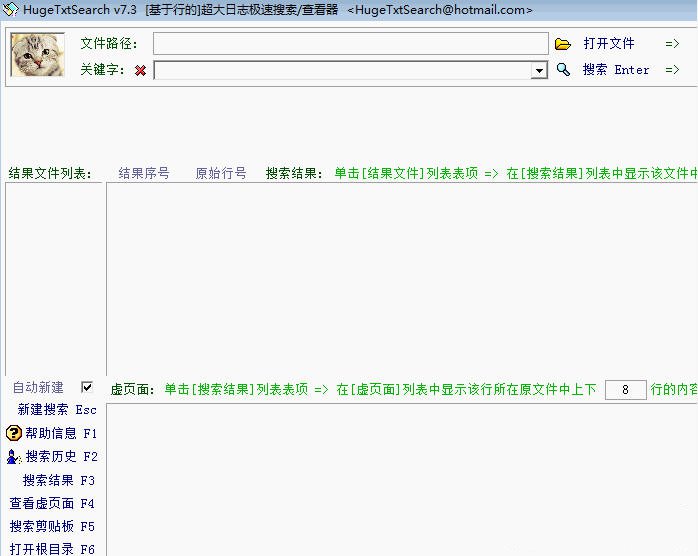Viewport: 698px width, 556px height.
Task: Click the yellow folder open-file icon
Action: point(563,44)
